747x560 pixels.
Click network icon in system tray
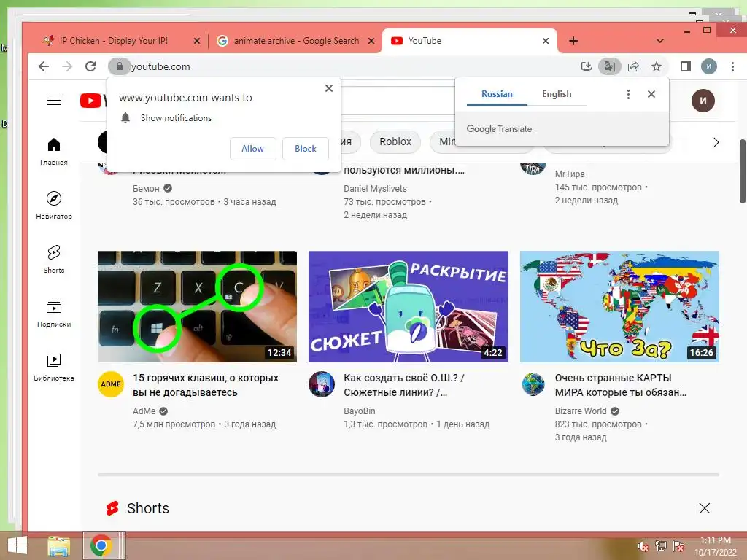click(x=660, y=546)
